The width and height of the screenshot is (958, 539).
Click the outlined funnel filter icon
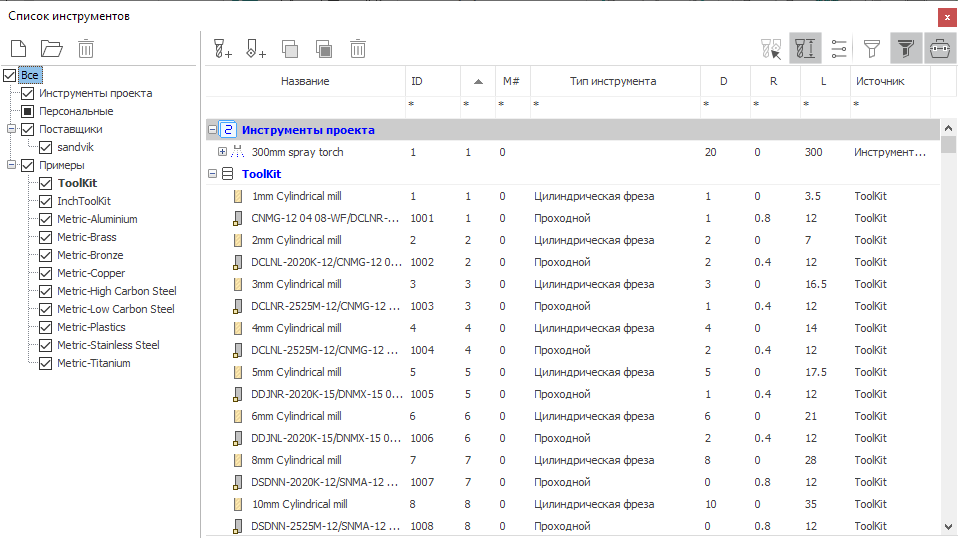click(872, 48)
